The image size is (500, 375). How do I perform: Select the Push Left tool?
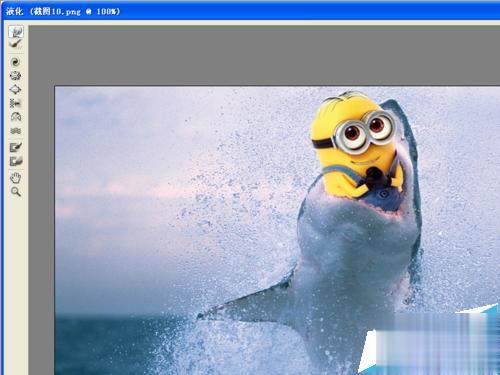click(x=15, y=103)
